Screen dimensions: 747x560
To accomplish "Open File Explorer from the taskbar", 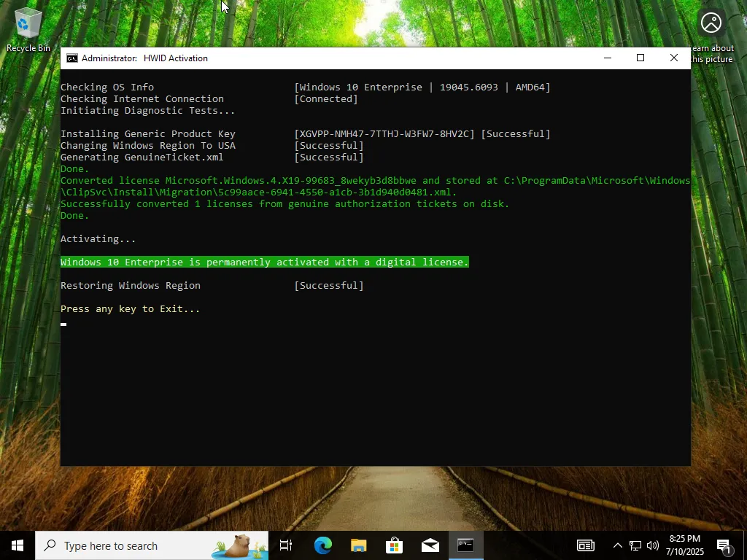I will click(358, 545).
